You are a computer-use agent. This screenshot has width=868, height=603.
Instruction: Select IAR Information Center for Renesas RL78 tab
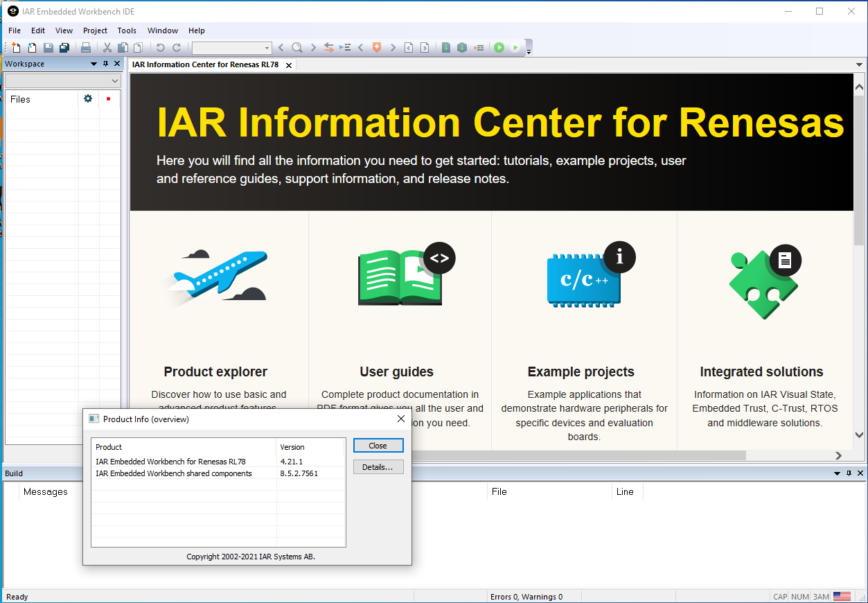(205, 64)
